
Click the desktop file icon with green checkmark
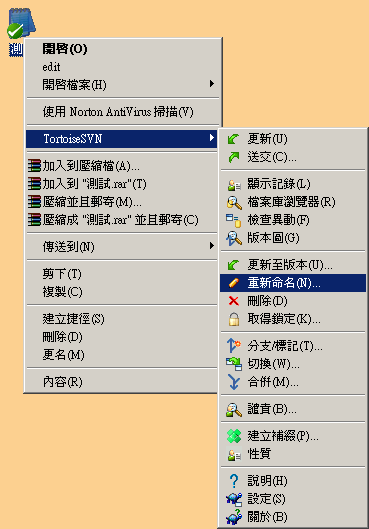[21, 24]
